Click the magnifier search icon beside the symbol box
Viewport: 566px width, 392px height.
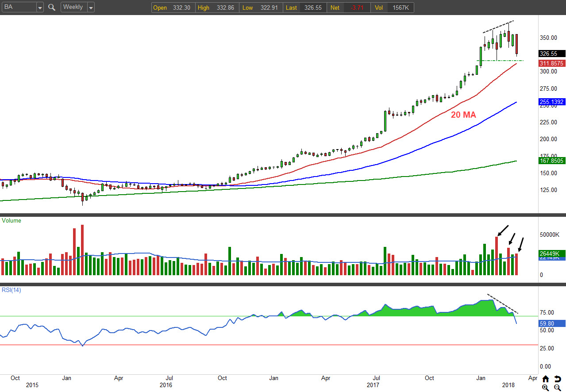click(52, 7)
